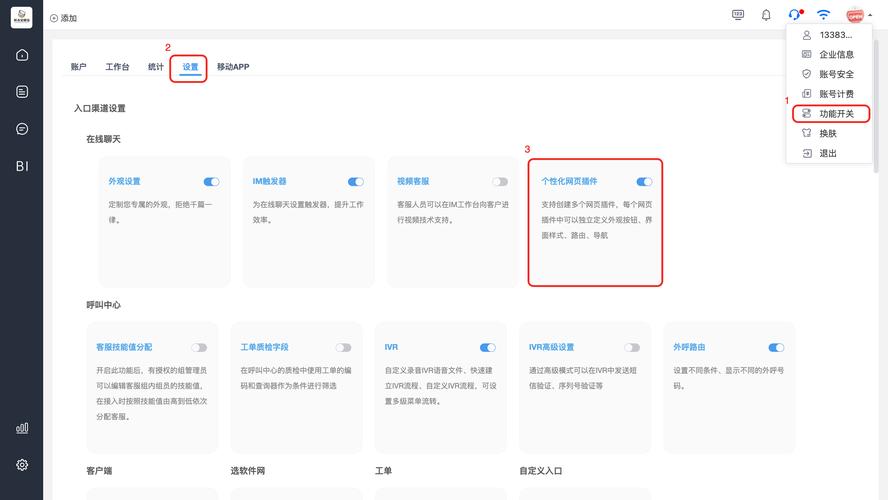888x500 pixels.
Task: Open the home icon in left sidebar
Action: (22, 55)
